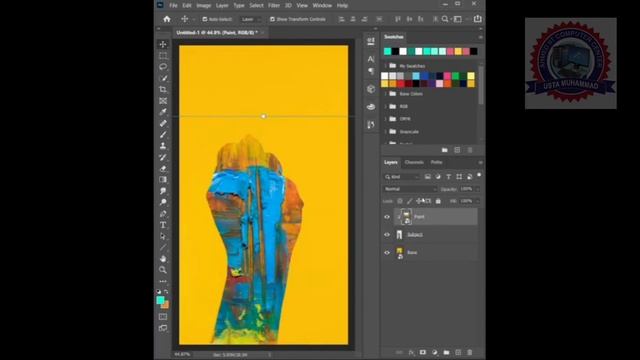Open the Image menu

tap(203, 5)
